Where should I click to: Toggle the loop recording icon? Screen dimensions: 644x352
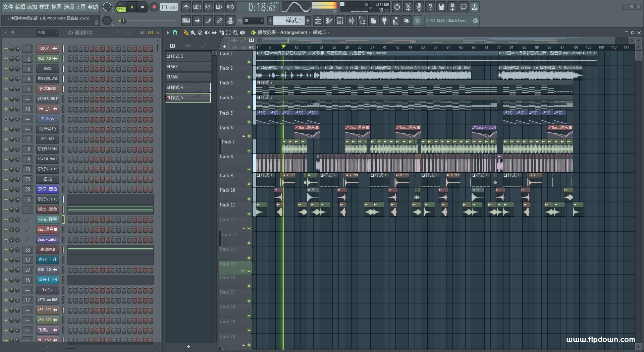coord(230,7)
